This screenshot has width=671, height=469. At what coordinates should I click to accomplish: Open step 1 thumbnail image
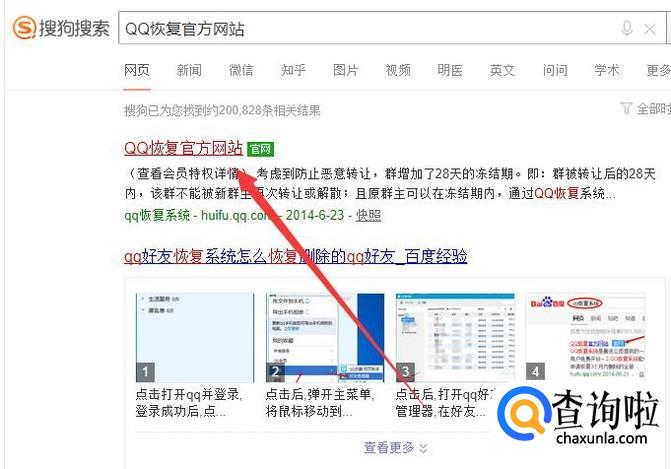tap(195, 337)
